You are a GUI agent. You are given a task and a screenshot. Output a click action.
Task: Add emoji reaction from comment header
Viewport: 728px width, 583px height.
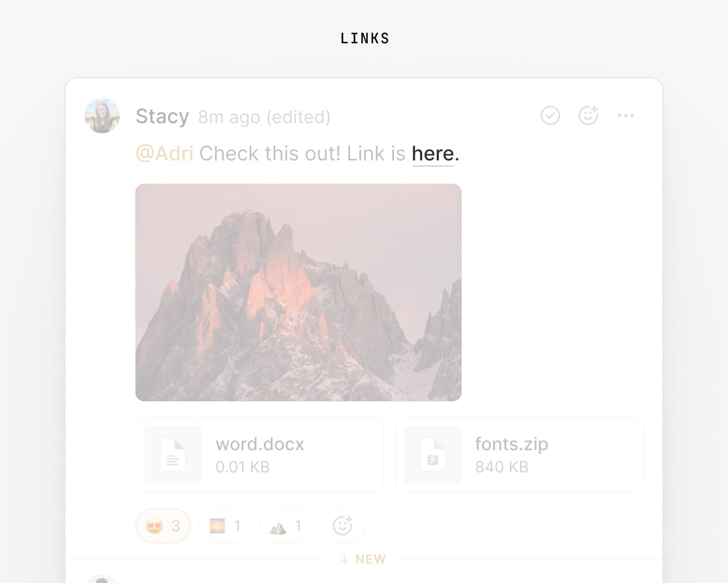tap(588, 115)
